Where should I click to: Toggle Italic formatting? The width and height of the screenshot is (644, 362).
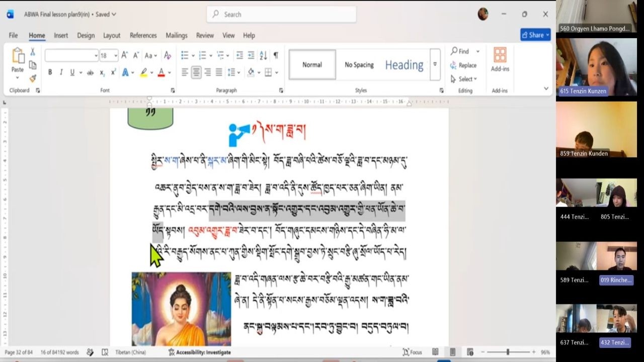tap(61, 72)
